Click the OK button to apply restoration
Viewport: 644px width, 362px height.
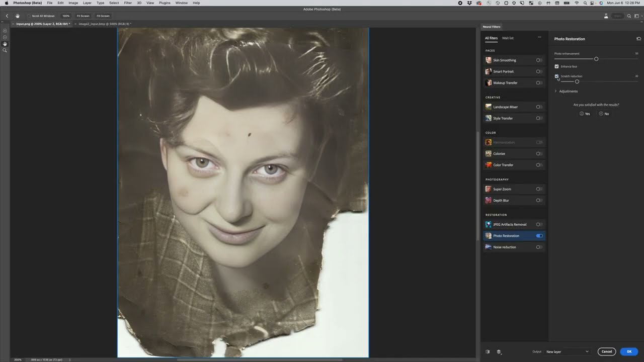pyautogui.click(x=629, y=351)
